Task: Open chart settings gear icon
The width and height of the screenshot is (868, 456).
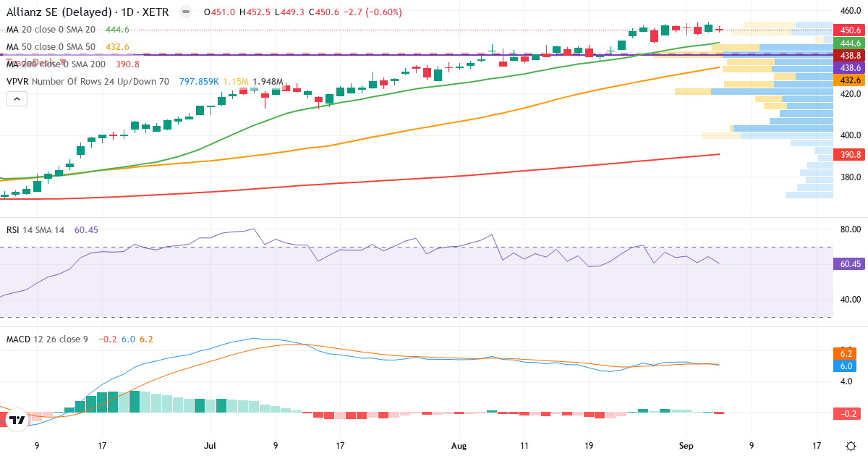Action: click(851, 446)
